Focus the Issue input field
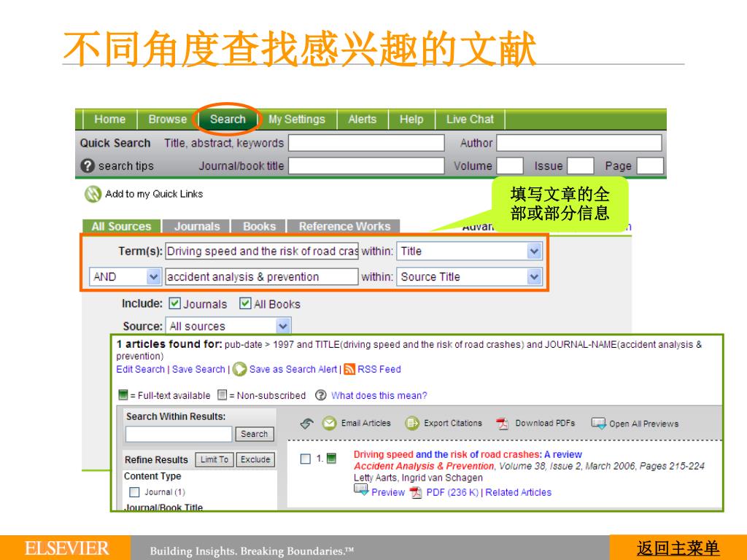 tap(580, 166)
